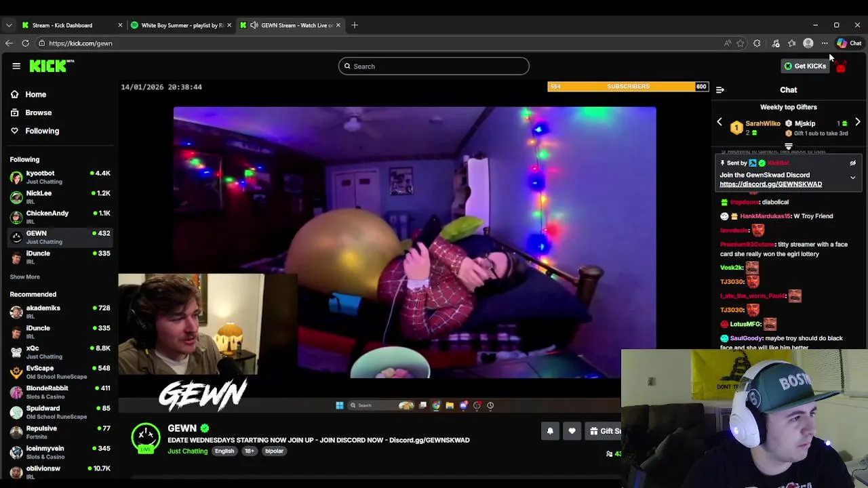Open ChickenAndy's channel in Following list

(60, 217)
